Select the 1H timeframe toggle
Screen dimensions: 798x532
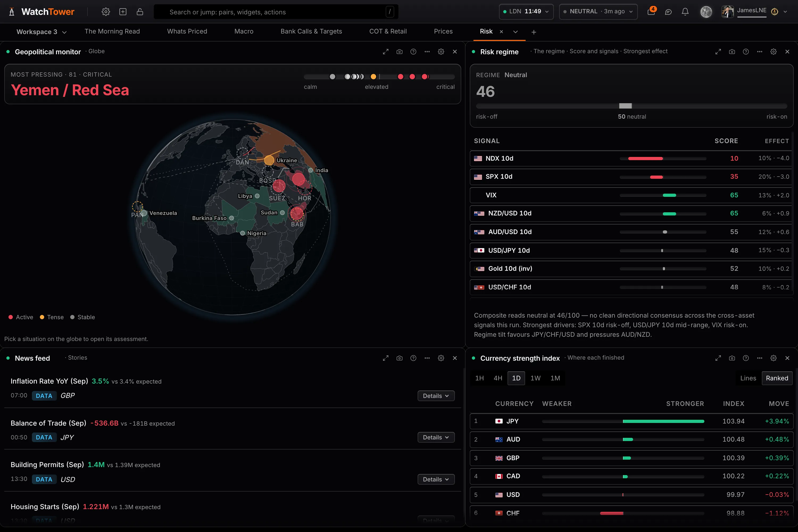point(479,378)
